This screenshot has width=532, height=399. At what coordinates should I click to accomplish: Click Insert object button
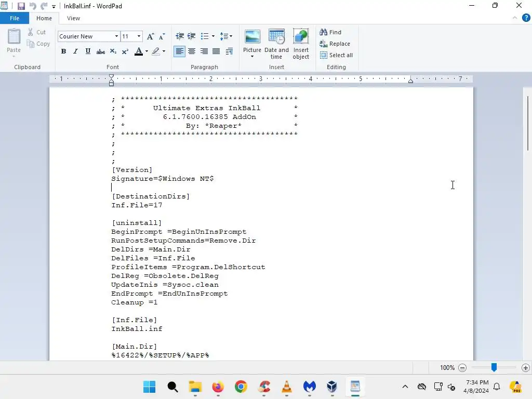(x=301, y=44)
